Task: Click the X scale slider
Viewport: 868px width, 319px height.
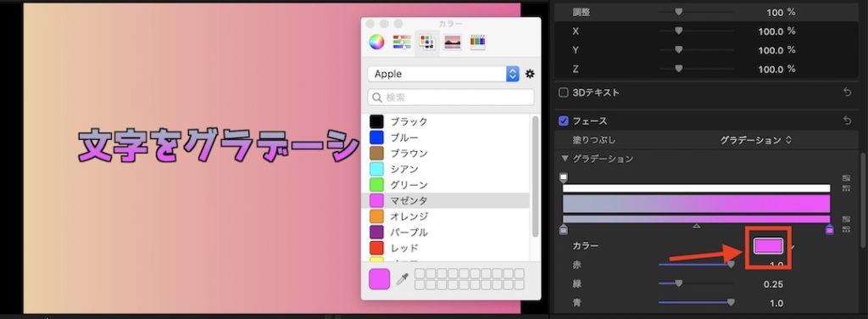Action: [697, 31]
